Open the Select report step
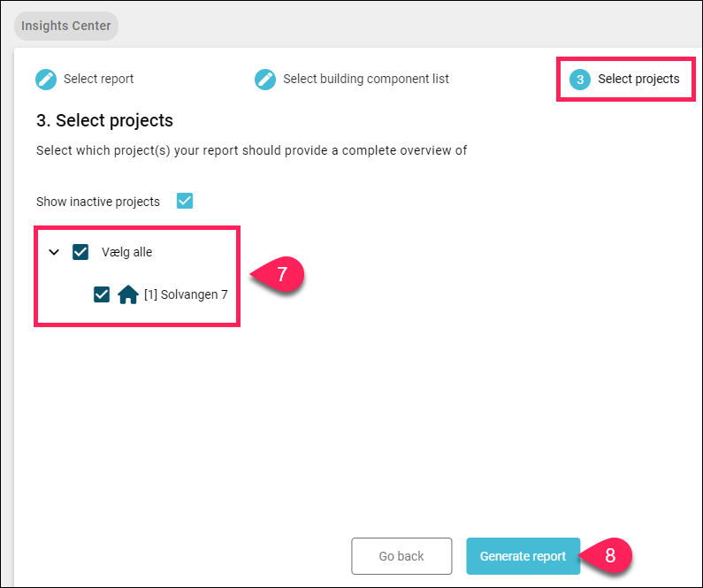Screen dimensions: 703x588 point(98,79)
